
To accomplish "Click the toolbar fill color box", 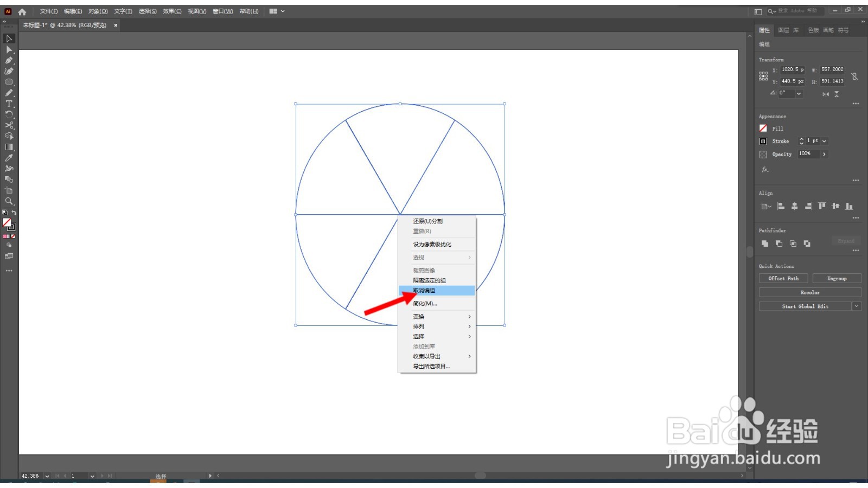I will tap(7, 222).
